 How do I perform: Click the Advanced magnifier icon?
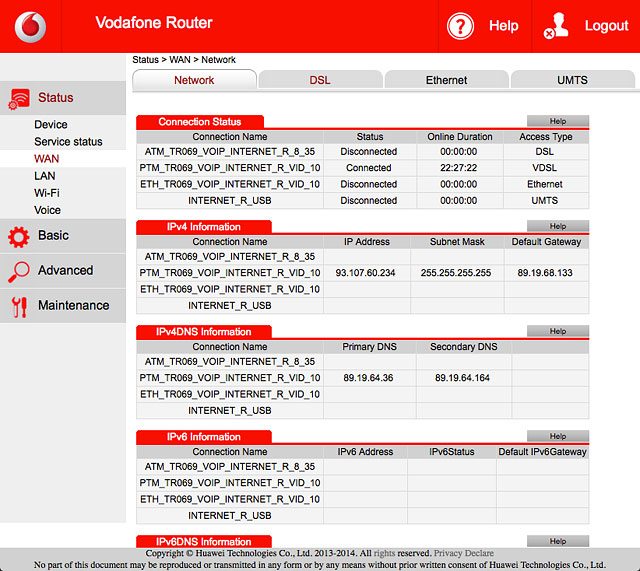point(18,271)
